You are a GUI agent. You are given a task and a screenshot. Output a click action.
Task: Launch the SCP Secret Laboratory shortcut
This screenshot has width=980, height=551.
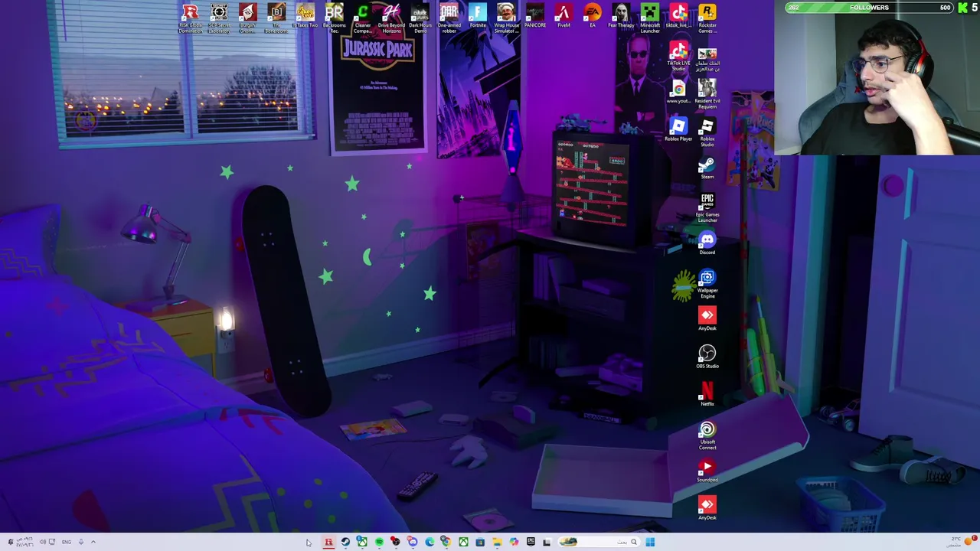click(219, 18)
